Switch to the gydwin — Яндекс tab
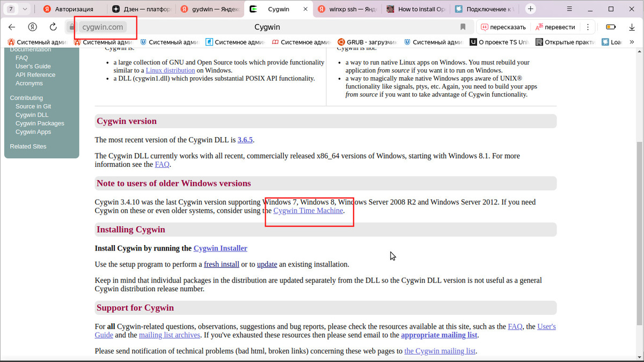 coord(209,9)
